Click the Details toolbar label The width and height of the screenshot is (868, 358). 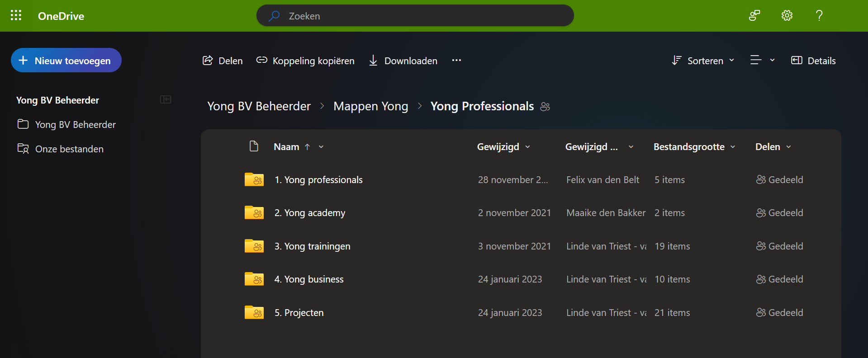[822, 61]
